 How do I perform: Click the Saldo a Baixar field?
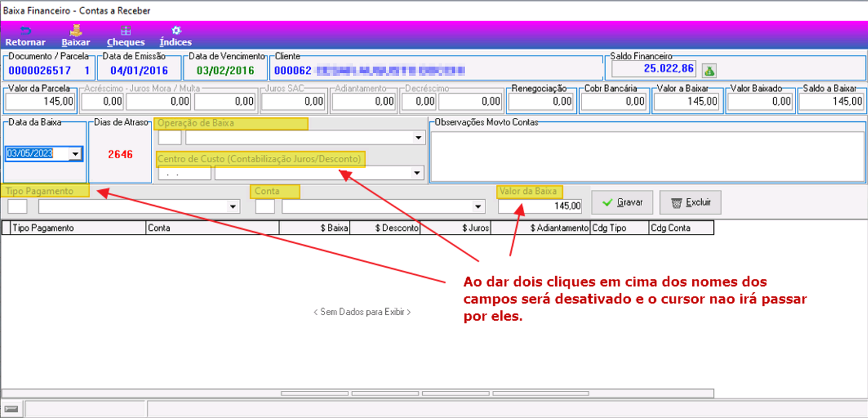(832, 102)
